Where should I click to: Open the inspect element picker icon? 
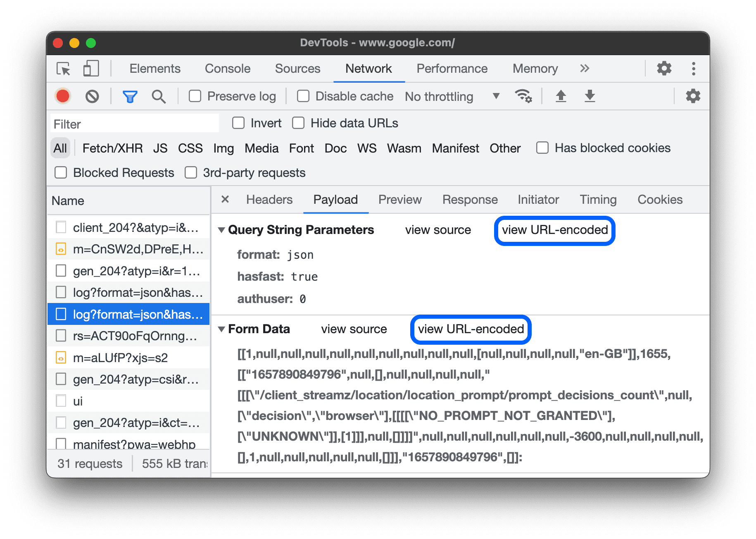[x=63, y=69]
